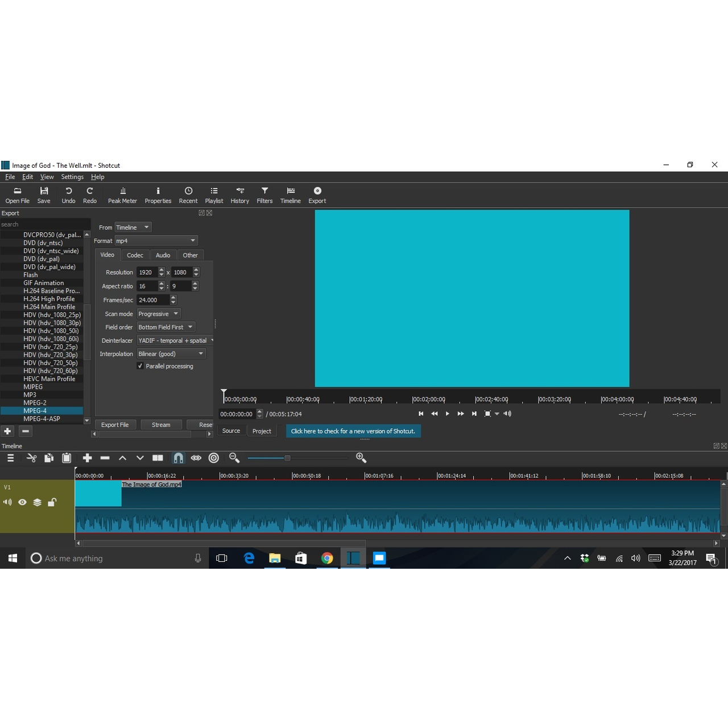Append a clip with the plus icon
728x728 pixels.
click(x=87, y=458)
